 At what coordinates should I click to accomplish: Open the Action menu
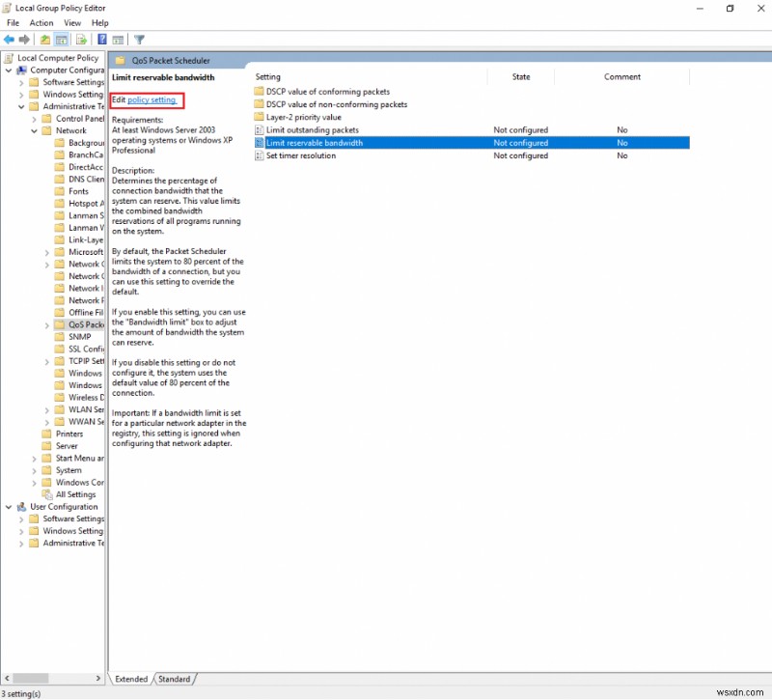[x=41, y=22]
